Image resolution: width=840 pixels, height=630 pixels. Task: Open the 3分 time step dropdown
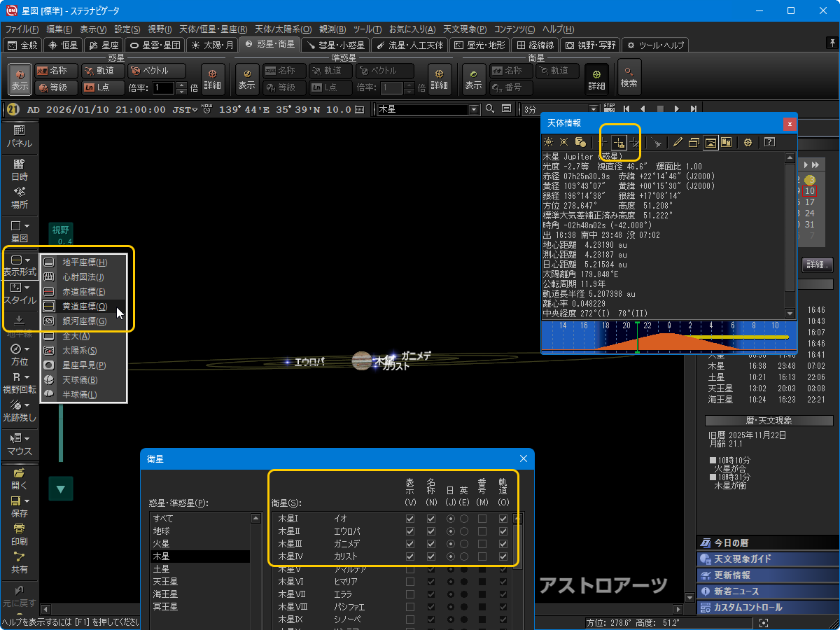pos(594,110)
